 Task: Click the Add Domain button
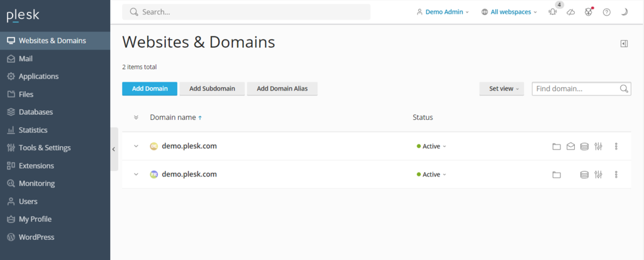pos(150,89)
